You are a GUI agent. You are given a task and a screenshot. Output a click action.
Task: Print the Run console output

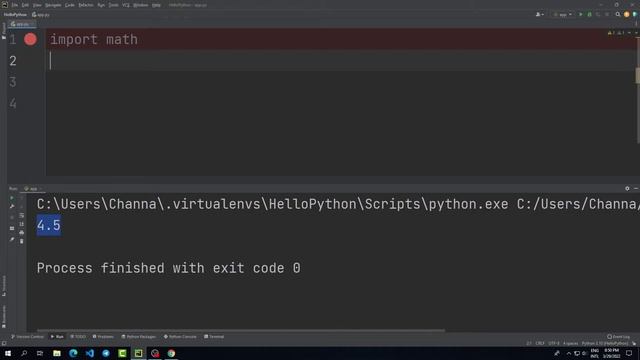(x=22, y=232)
